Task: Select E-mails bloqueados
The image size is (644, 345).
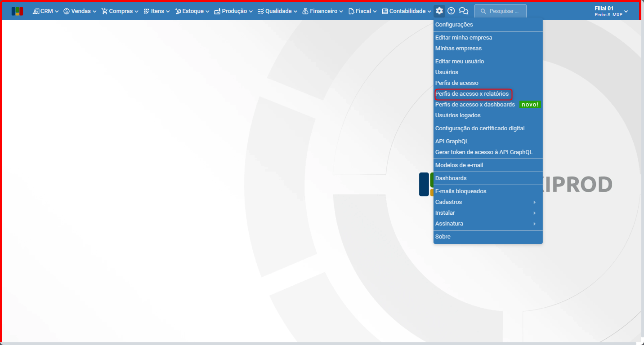Action: 488,191
